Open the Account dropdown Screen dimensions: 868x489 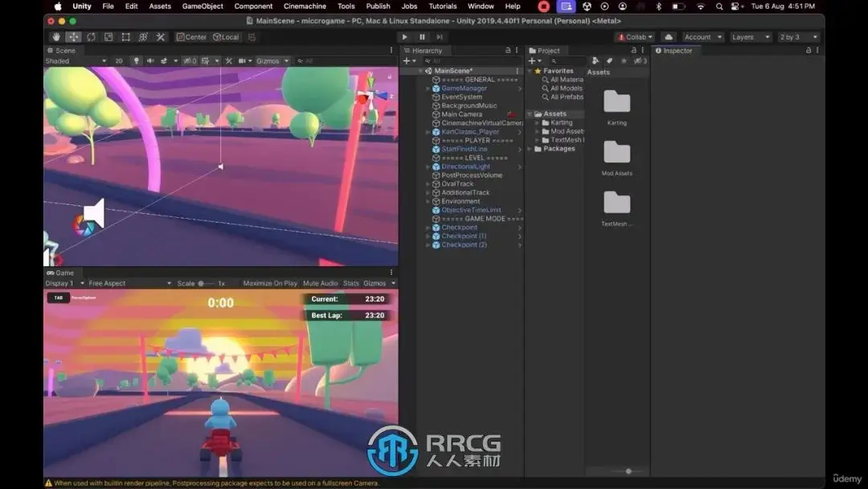[x=703, y=37]
